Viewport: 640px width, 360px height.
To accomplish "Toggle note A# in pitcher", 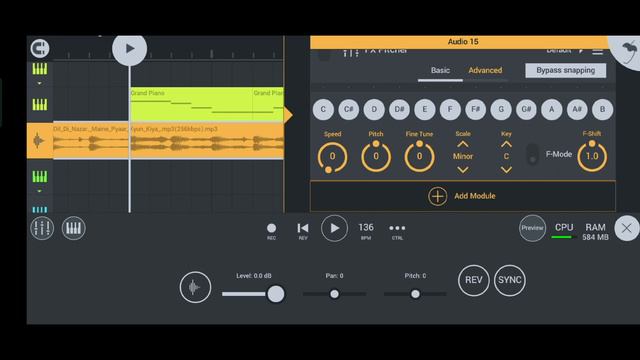I will coord(577,109).
